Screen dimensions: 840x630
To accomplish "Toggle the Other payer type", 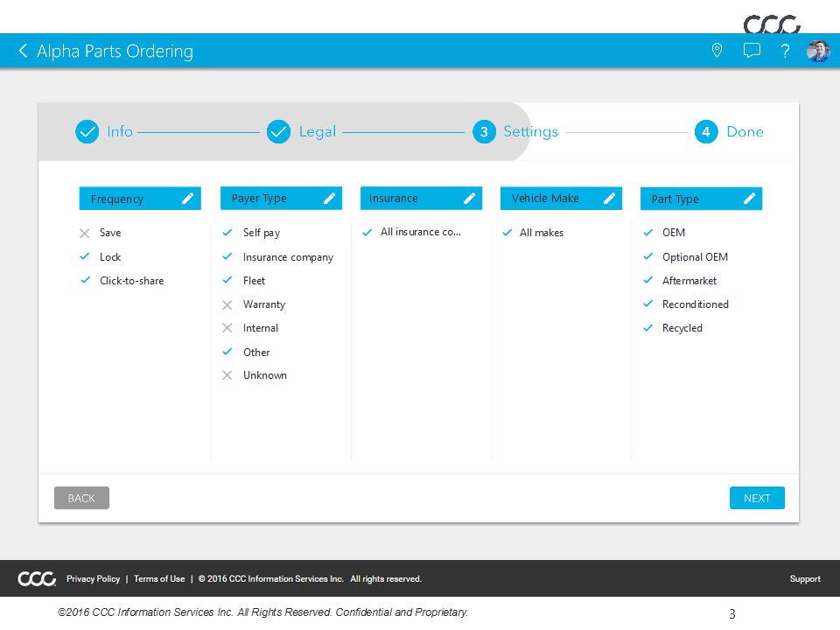I will coord(246,353).
